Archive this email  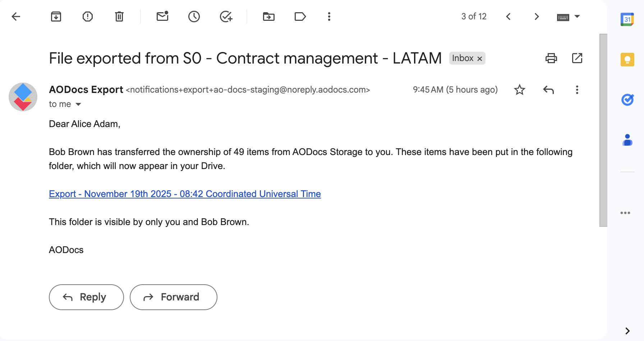[56, 17]
